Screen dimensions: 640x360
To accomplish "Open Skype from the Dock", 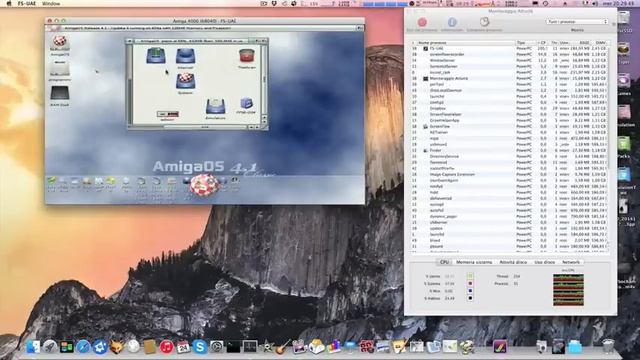I will (200, 347).
